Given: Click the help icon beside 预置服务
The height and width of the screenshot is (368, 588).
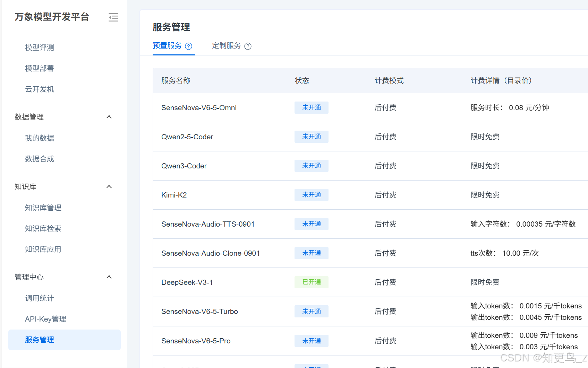Looking at the screenshot, I should pos(189,46).
